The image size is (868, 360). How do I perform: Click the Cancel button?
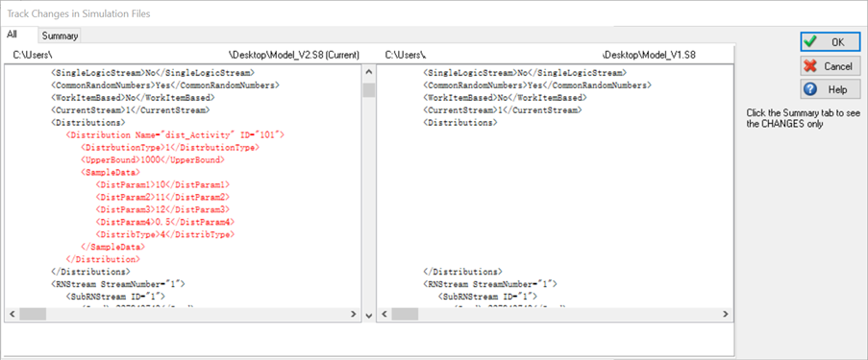[x=831, y=66]
